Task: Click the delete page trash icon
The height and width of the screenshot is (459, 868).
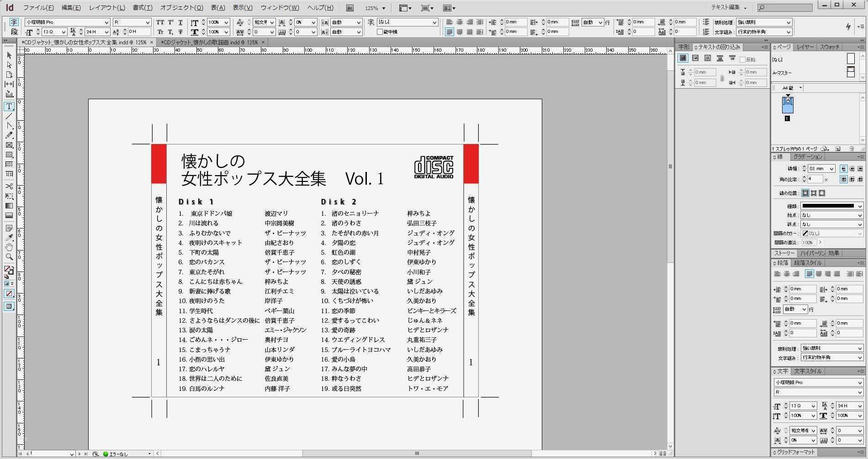Action: pos(852,149)
